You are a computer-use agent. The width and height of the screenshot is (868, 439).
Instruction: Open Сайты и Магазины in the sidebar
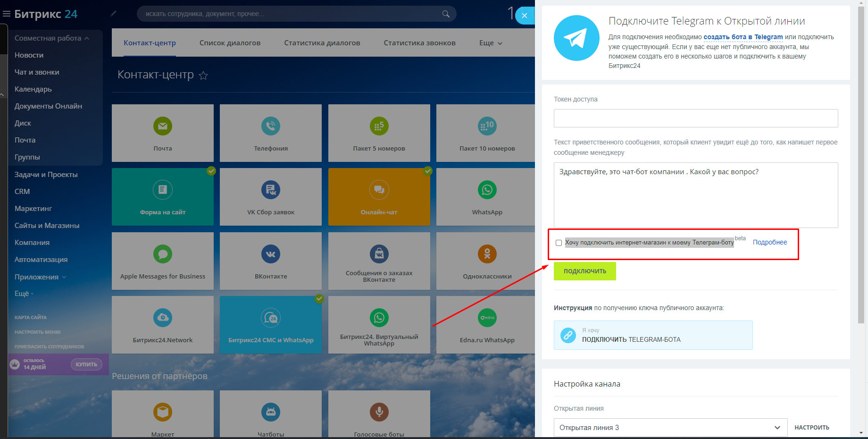tap(47, 226)
